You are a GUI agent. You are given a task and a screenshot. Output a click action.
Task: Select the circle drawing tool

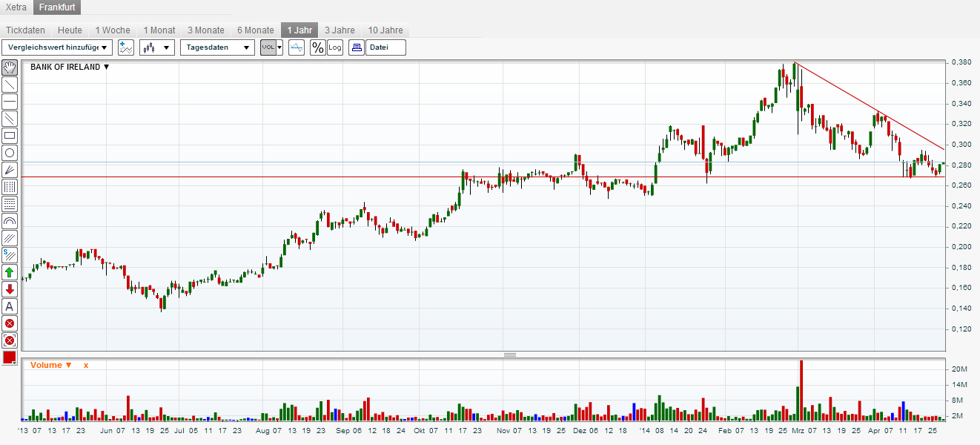(x=10, y=153)
